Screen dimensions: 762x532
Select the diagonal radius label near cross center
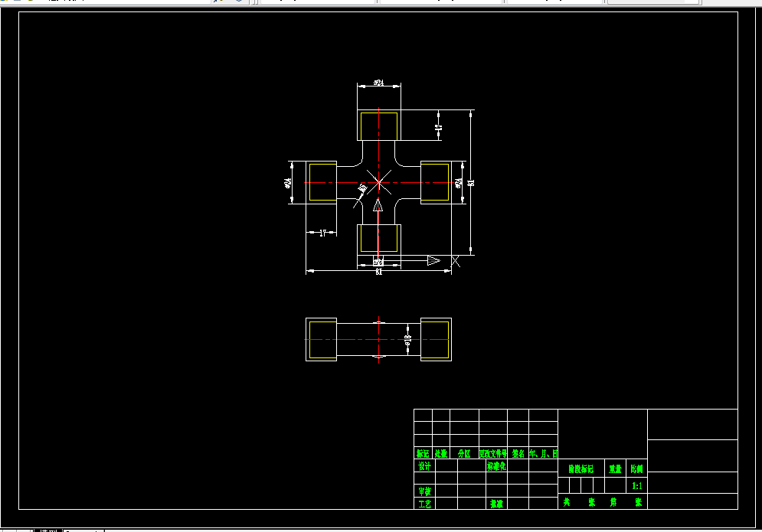[362, 188]
